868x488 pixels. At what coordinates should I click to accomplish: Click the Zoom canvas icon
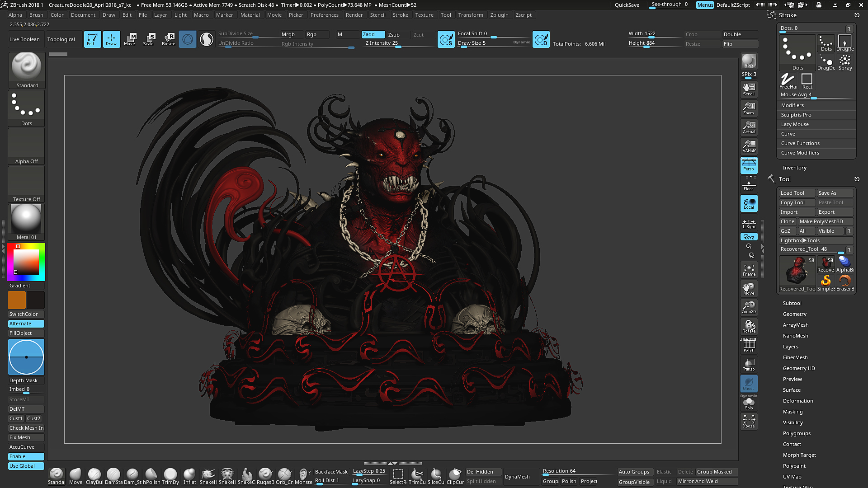pyautogui.click(x=749, y=108)
